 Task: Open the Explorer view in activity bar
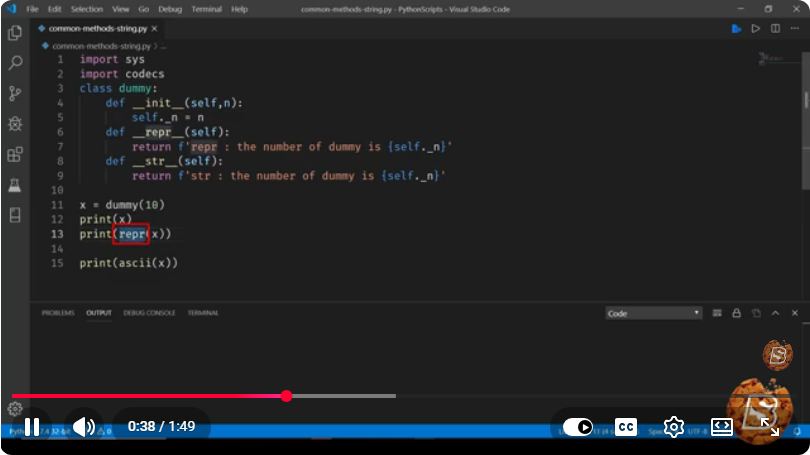(15, 33)
